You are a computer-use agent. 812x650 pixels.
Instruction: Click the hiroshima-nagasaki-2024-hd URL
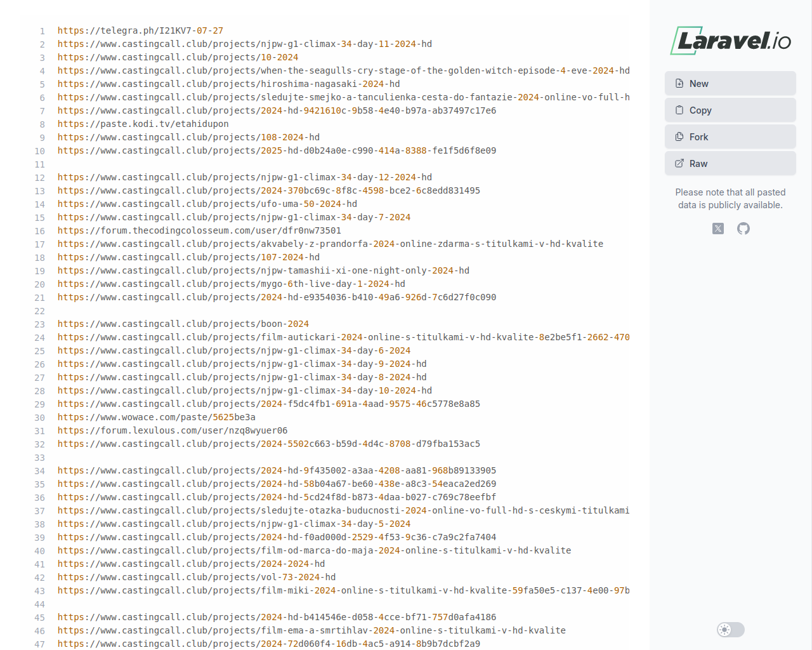229,84
